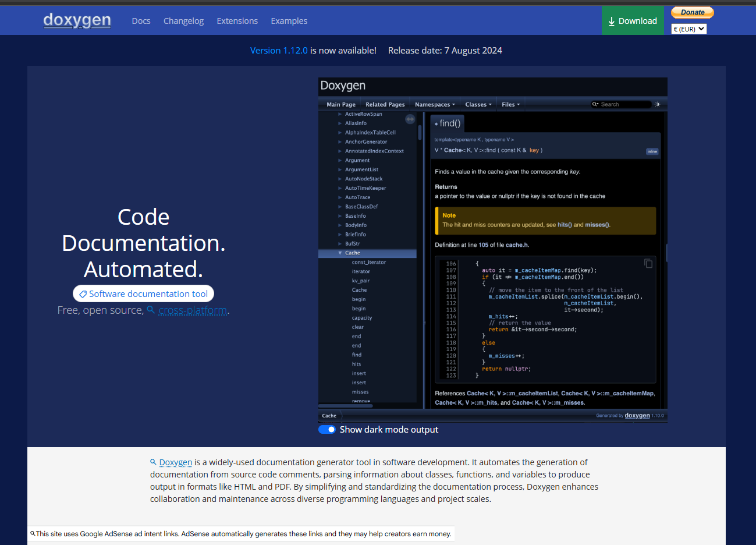Click the dark mode toggle icon in the preview header
Image resolution: width=756 pixels, height=545 pixels.
pyautogui.click(x=658, y=105)
